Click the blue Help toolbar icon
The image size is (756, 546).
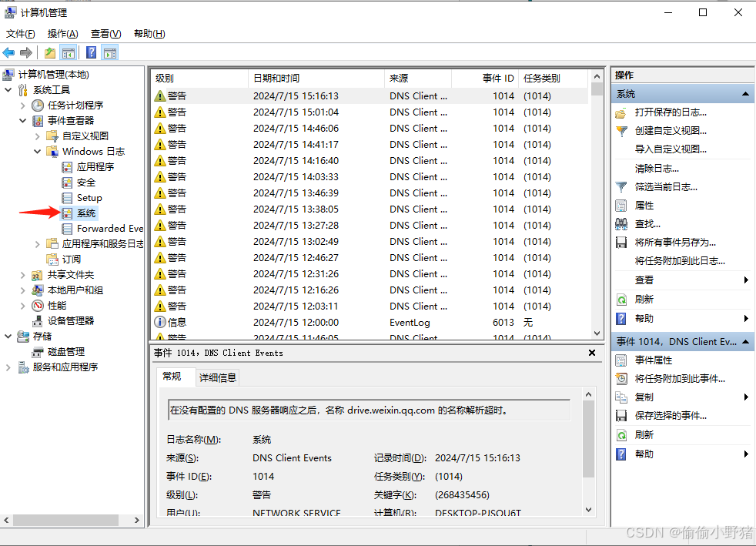tap(91, 52)
